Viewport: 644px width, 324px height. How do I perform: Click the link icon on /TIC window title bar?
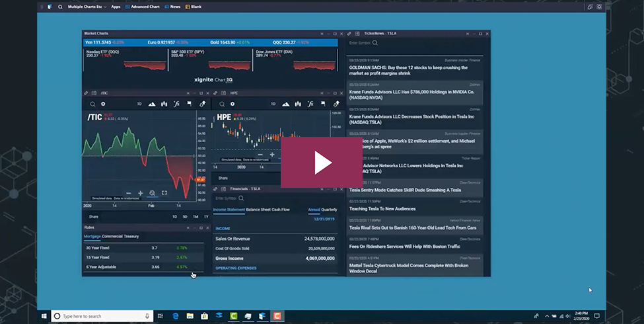pyautogui.click(x=86, y=93)
